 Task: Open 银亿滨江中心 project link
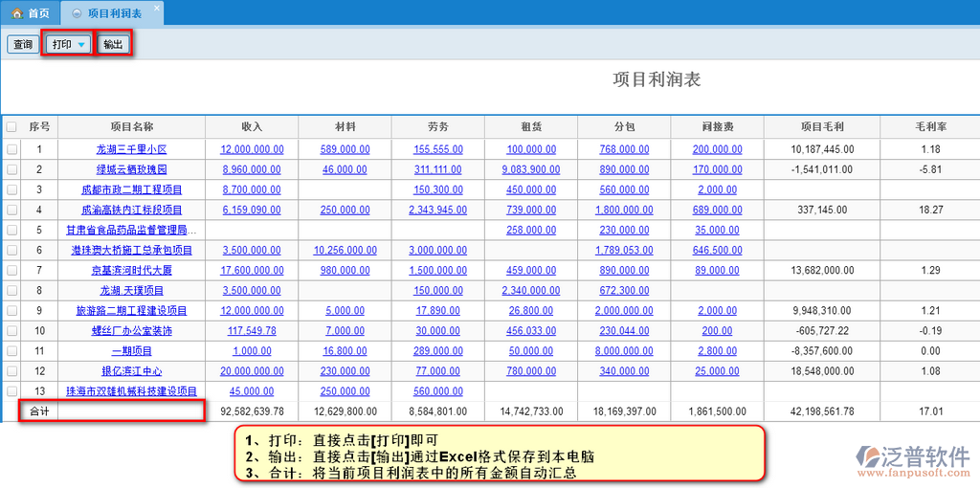(x=131, y=371)
